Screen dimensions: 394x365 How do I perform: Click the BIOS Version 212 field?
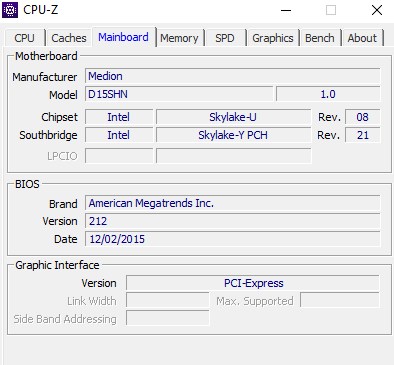(233, 221)
